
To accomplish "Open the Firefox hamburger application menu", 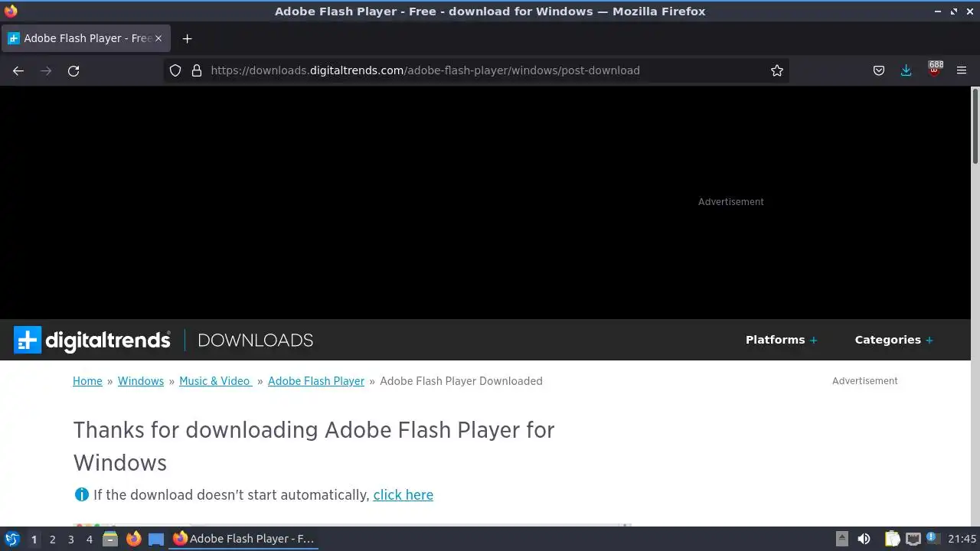I will point(962,70).
